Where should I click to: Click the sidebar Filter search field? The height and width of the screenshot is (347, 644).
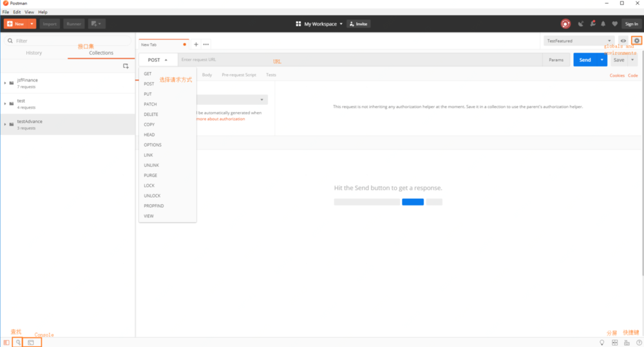[x=68, y=41]
